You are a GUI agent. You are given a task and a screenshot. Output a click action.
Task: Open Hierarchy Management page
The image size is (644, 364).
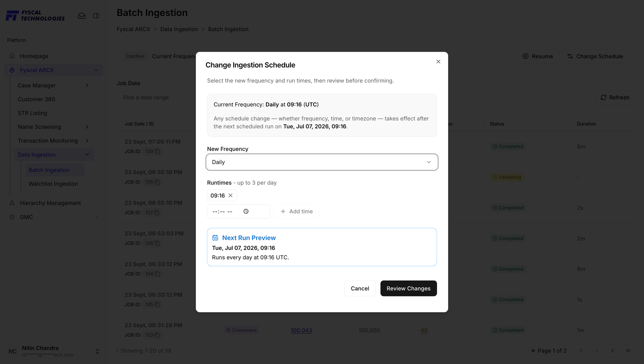(50, 203)
